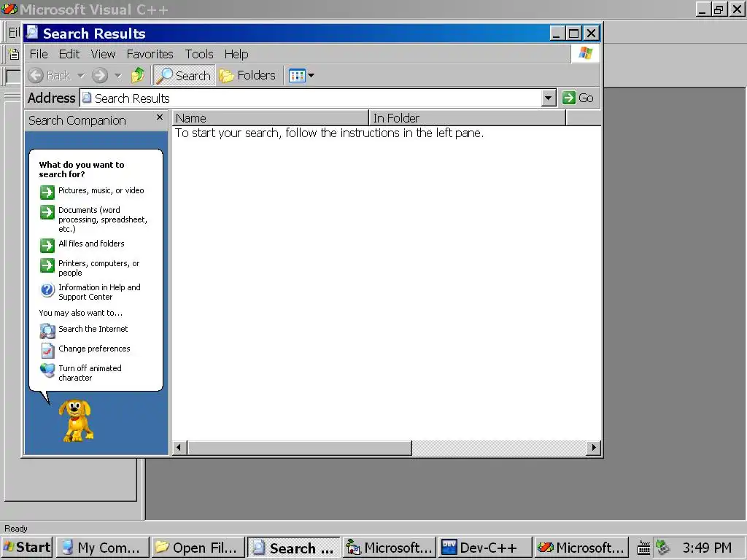Open Information in Help and Support Center
Screen dimensions: 747x560
(x=90, y=292)
